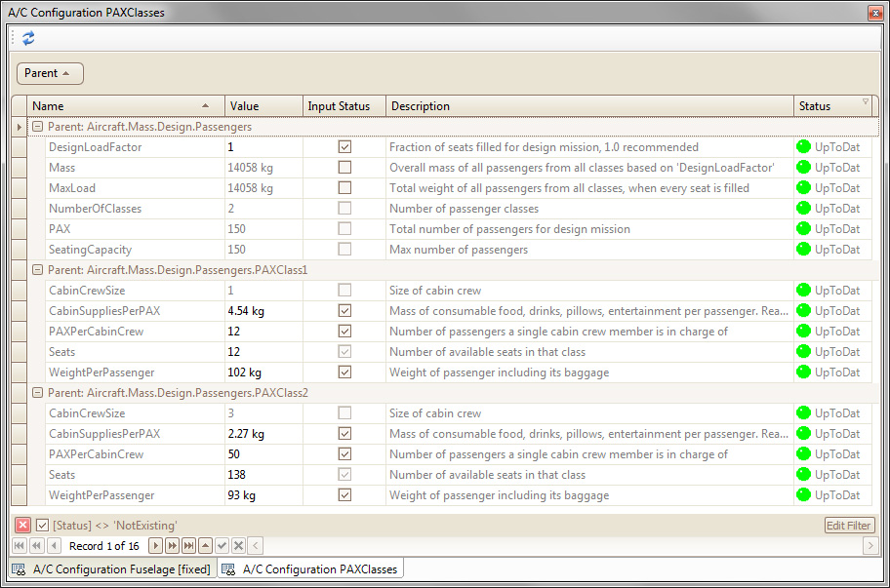Select the NumberOfClasses name cell
This screenshot has height=588, width=890.
(x=135, y=208)
